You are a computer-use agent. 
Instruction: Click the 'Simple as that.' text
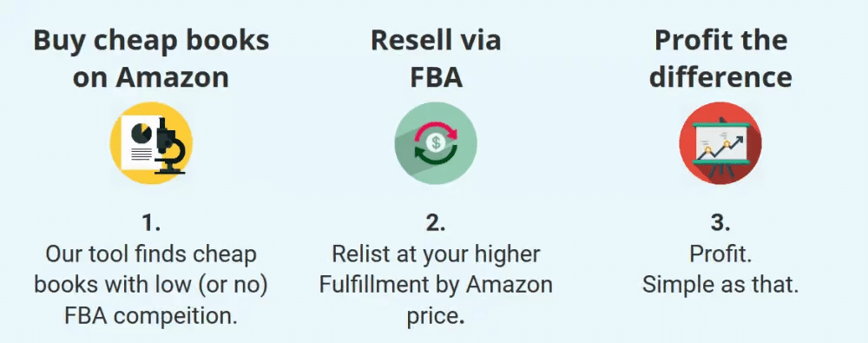(x=720, y=285)
